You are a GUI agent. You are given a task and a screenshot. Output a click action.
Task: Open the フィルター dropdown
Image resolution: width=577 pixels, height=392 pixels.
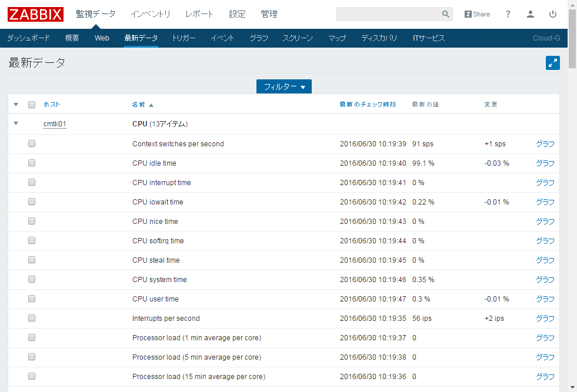[284, 86]
